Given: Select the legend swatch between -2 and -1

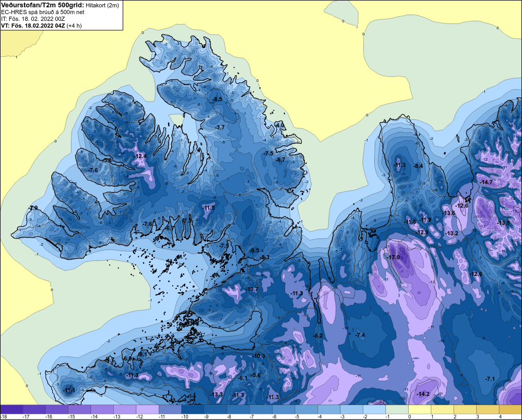Looking at the screenshot, I should 374,409.
